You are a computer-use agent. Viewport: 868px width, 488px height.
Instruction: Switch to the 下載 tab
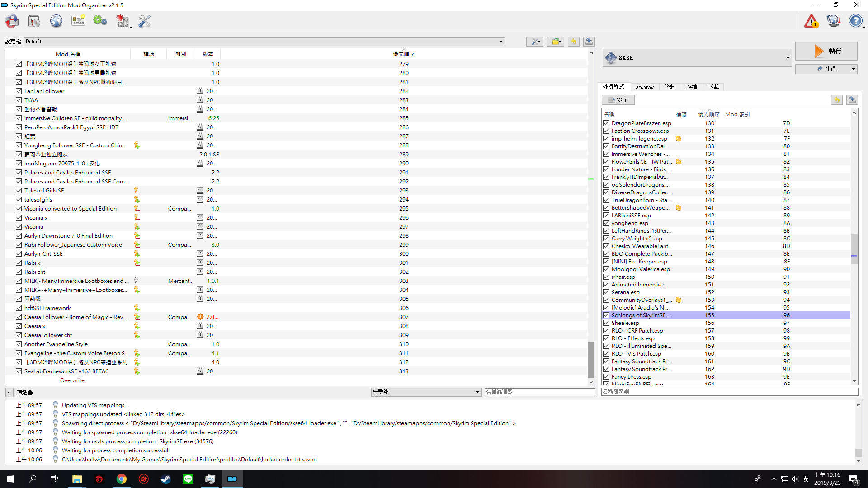point(713,87)
